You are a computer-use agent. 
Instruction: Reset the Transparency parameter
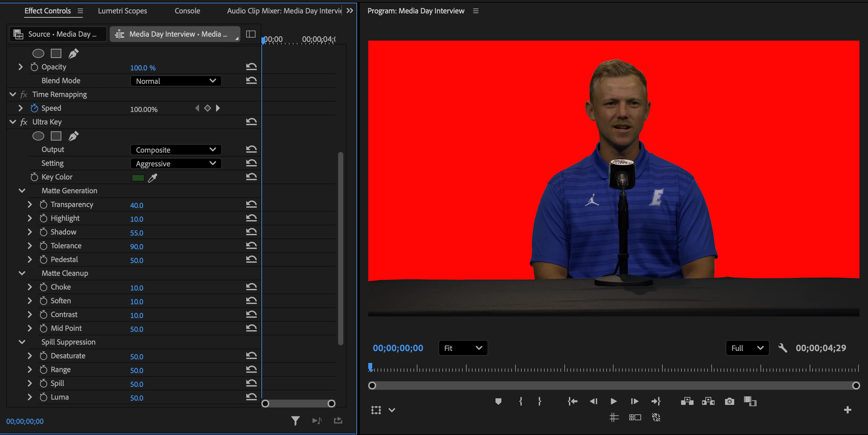[251, 204]
